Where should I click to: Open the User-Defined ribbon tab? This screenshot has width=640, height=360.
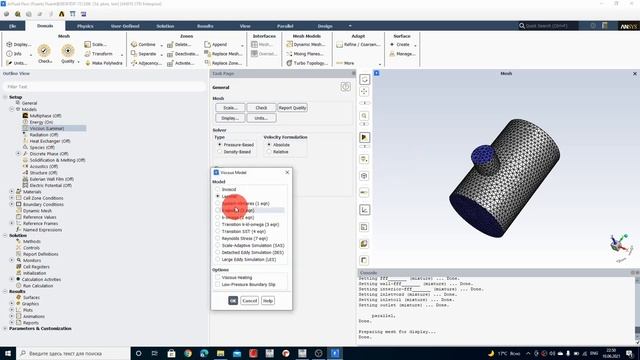[x=125, y=26]
